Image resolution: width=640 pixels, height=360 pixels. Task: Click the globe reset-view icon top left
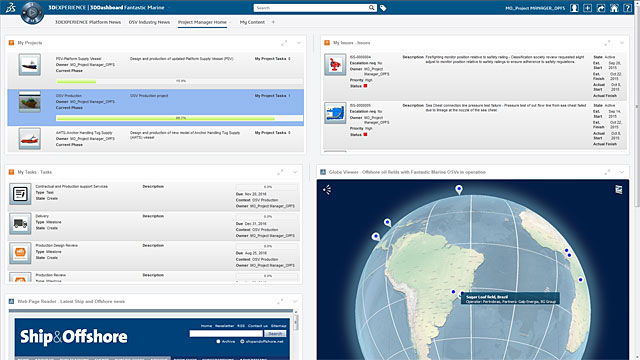(327, 189)
